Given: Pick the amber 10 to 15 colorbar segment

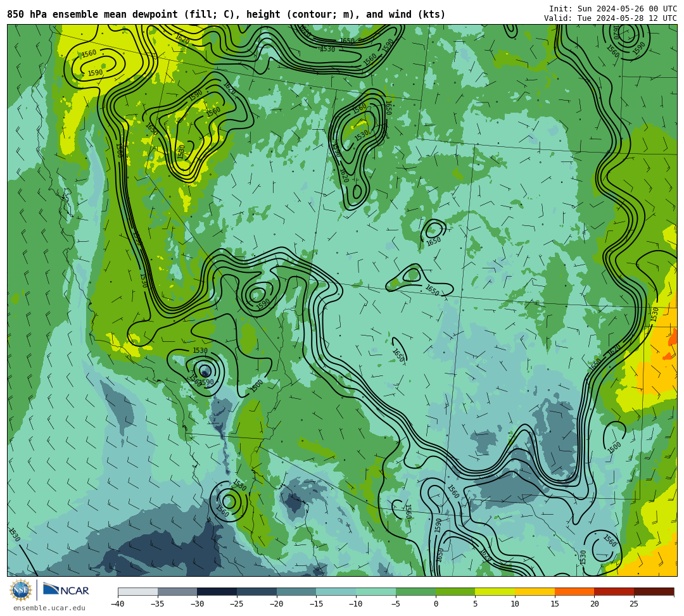Looking at the screenshot, I should [x=535, y=591].
